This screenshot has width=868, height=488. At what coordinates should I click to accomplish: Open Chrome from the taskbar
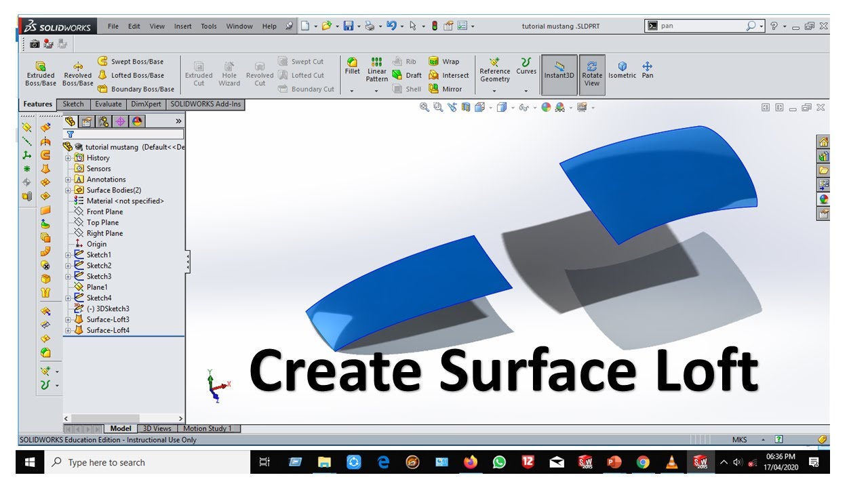[x=643, y=462]
